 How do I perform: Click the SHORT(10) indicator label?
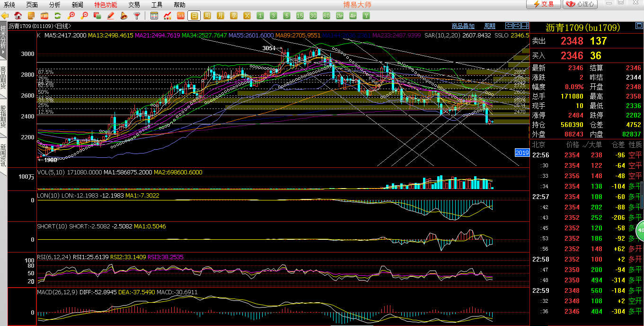click(x=52, y=226)
